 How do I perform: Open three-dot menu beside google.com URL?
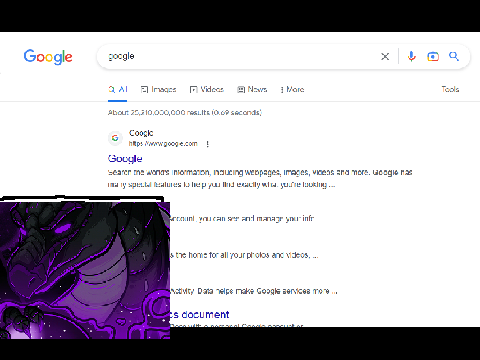click(x=207, y=144)
